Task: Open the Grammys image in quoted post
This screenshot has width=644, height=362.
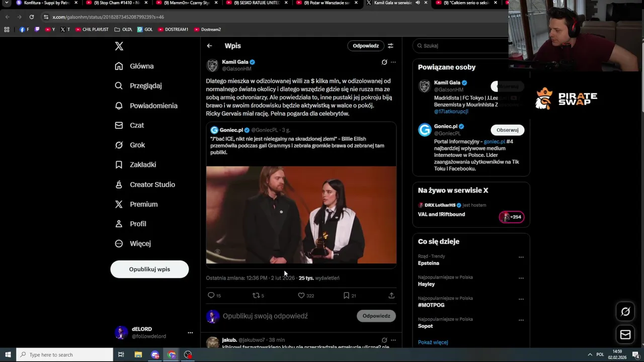Action: [x=301, y=215]
